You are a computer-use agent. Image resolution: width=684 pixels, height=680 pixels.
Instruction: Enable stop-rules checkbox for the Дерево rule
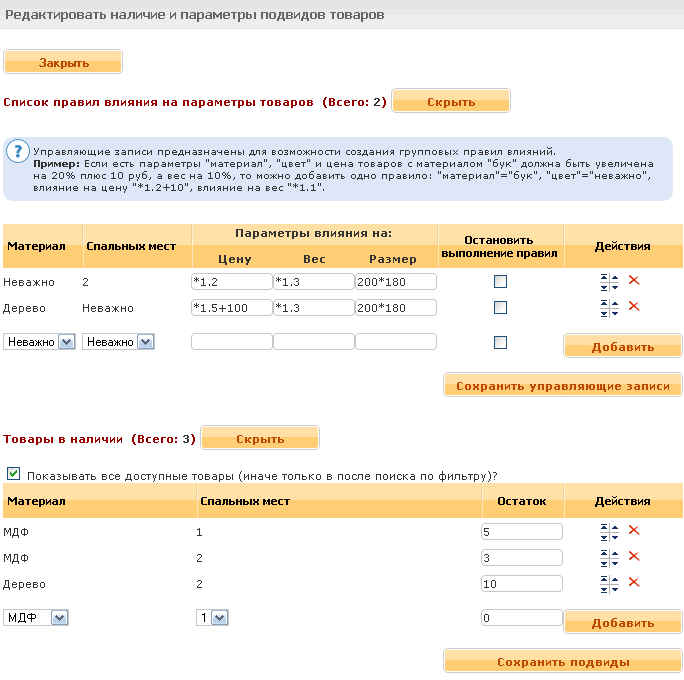point(500,307)
